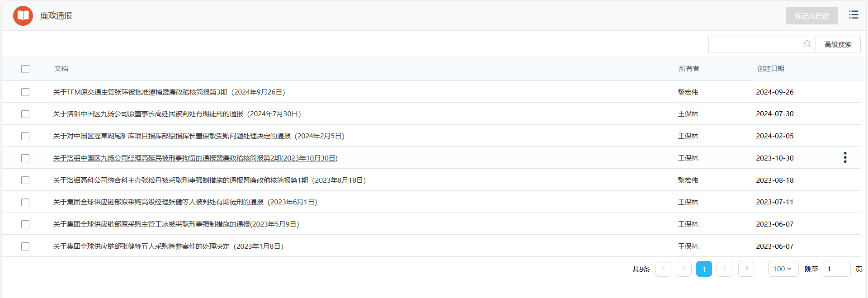868x298 pixels.
Task: Click the 共8条 total count text
Action: point(641,269)
